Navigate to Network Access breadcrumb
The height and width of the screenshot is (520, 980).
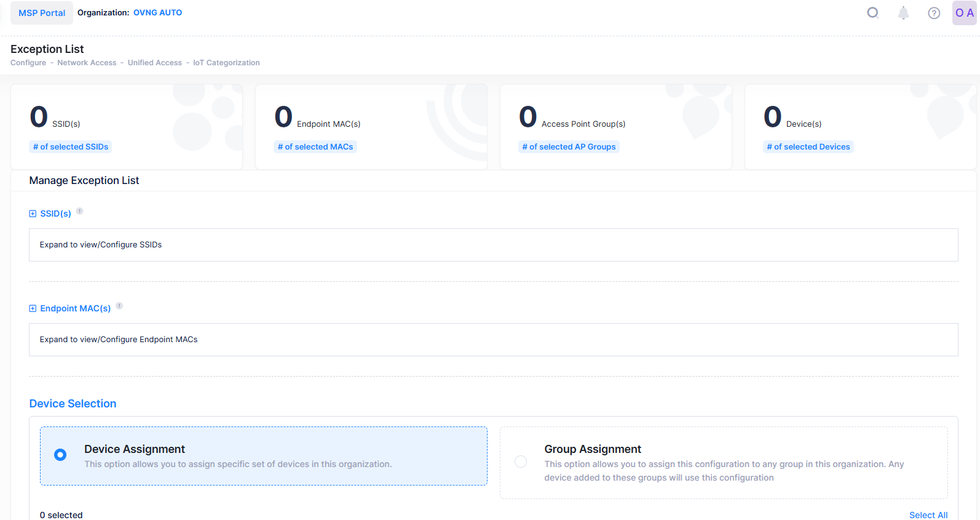[87, 63]
